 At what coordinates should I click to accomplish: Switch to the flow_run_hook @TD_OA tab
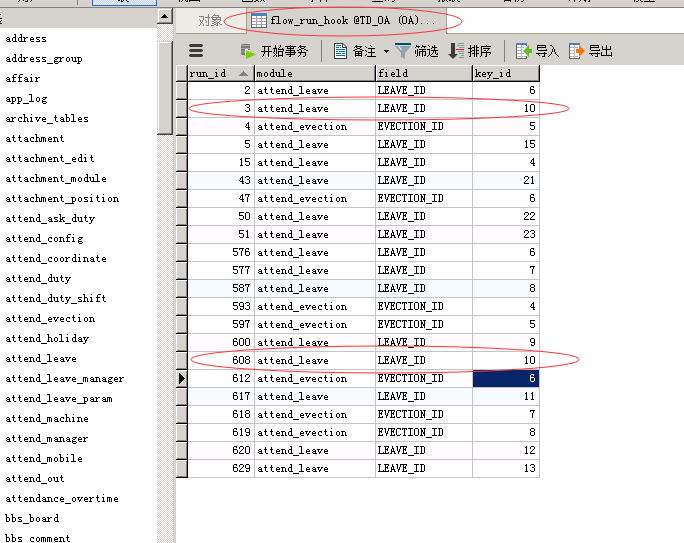tap(342, 20)
